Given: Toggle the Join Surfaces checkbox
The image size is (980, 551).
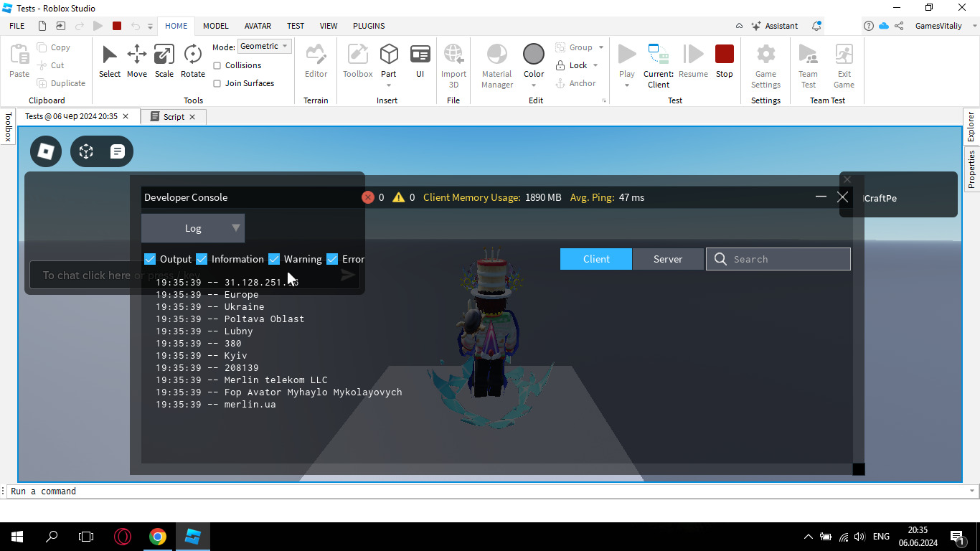Looking at the screenshot, I should tap(217, 83).
